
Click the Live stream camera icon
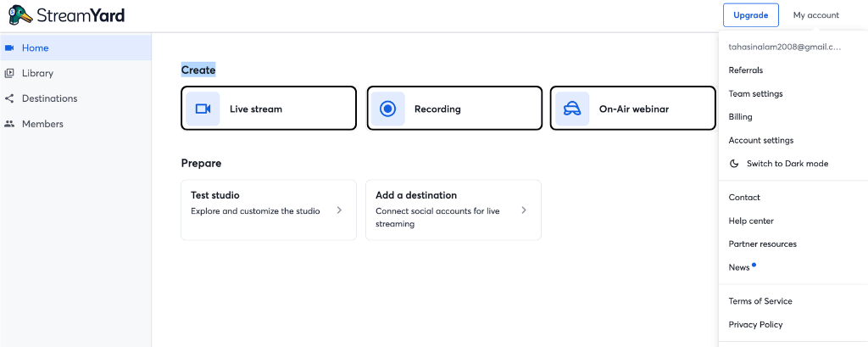[203, 109]
